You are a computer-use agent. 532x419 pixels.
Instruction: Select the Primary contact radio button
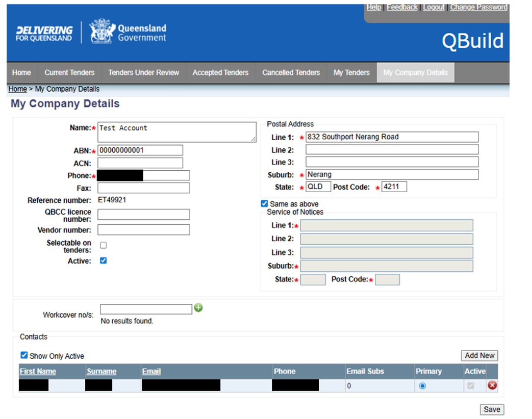pyautogui.click(x=422, y=386)
